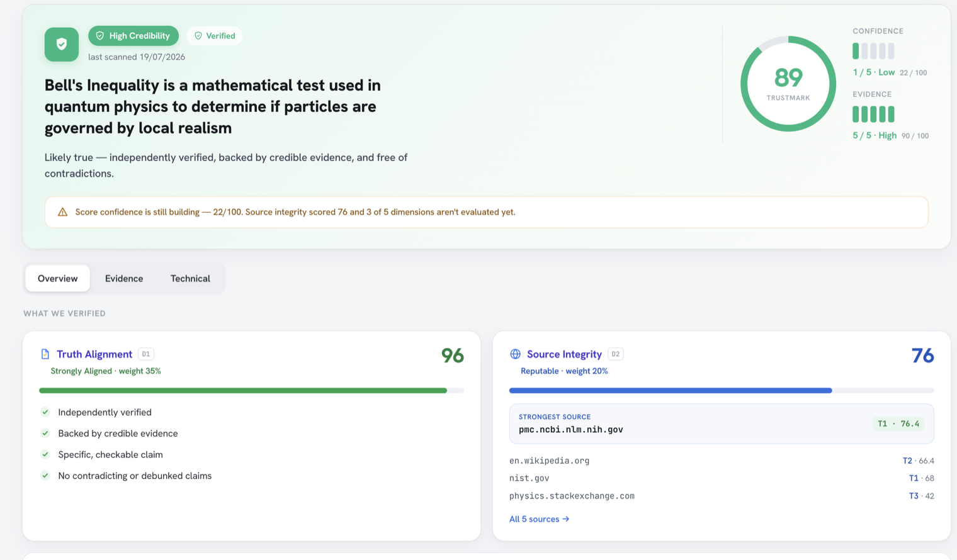Click checkmark beside Backed by credible evidence

[x=45, y=434]
